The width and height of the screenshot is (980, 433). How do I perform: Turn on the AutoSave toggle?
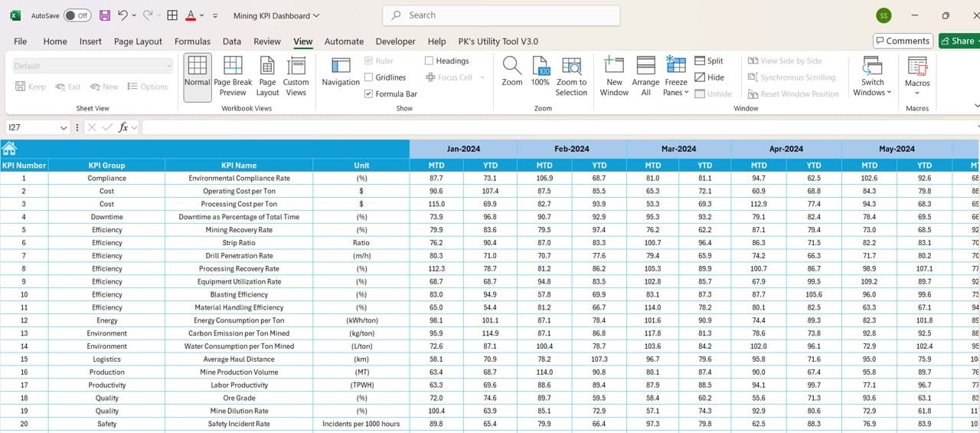click(x=77, y=15)
